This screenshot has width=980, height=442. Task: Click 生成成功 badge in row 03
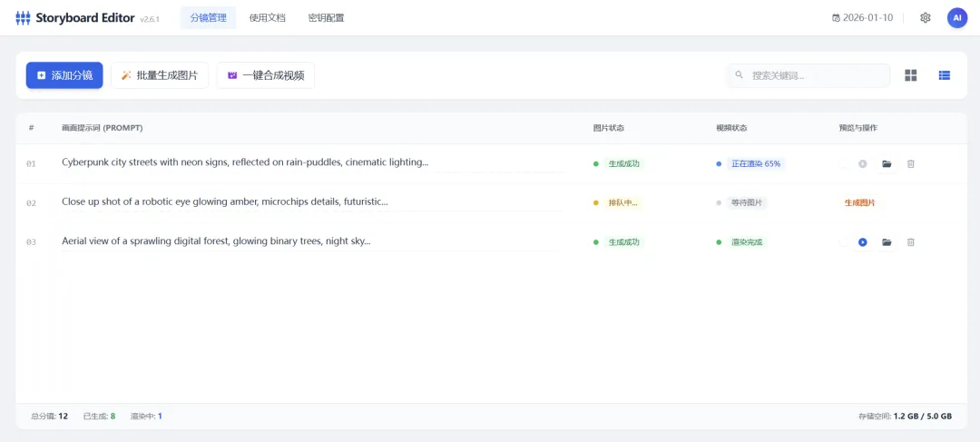pyautogui.click(x=623, y=242)
